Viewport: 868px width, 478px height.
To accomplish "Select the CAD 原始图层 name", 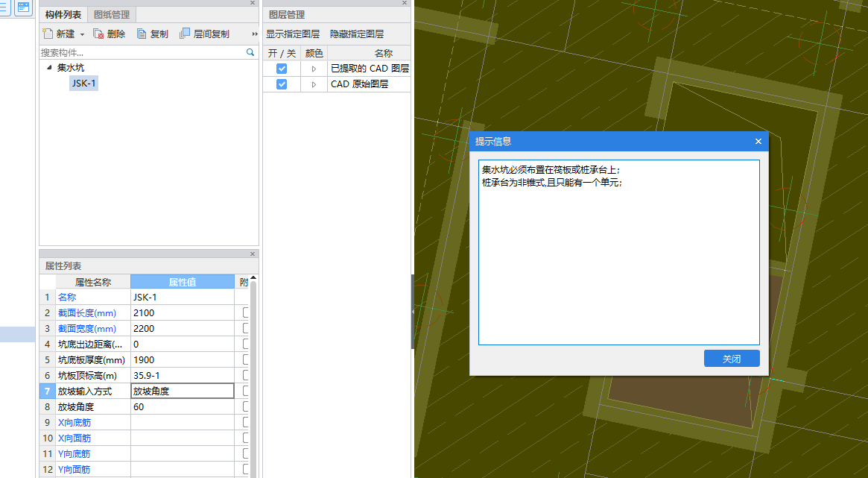I will 360,84.
